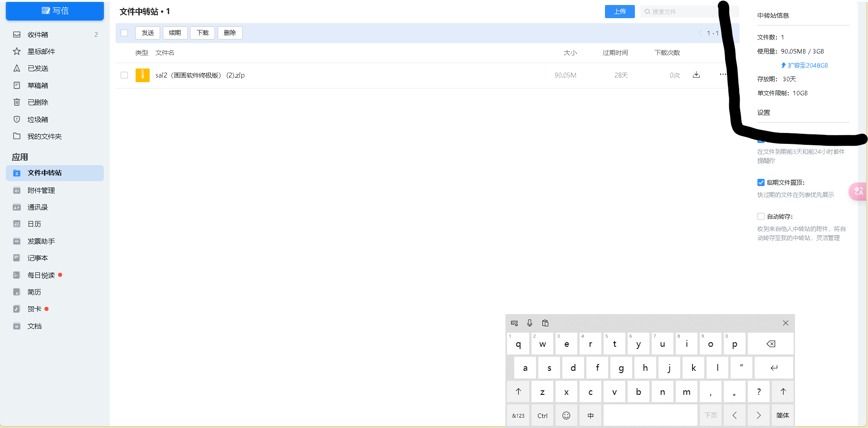
Task: Uncheck the 临期文件置顶 checkbox
Action: tap(761, 182)
